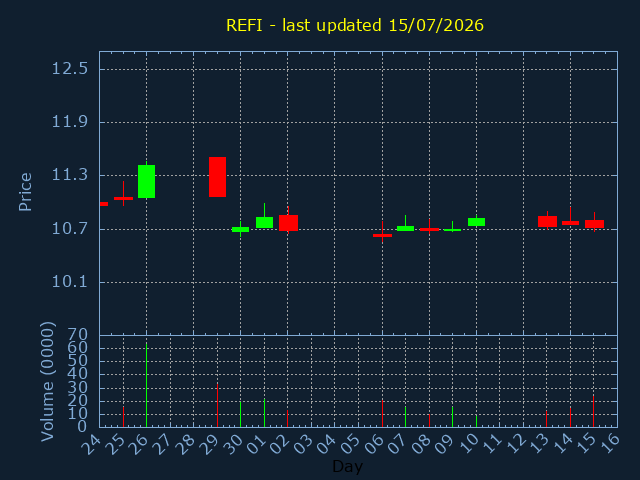Click the Day axis label
Viewport: 640px width, 480px height.
348,466
